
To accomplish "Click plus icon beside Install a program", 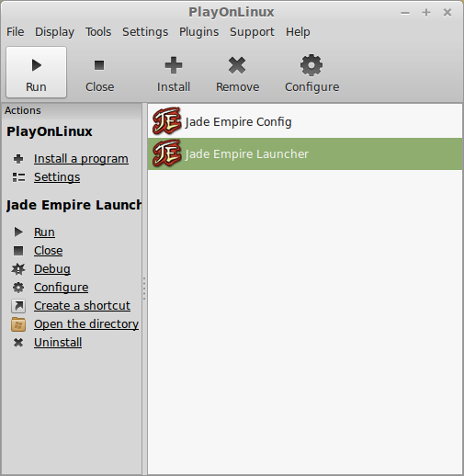I will 18,159.
